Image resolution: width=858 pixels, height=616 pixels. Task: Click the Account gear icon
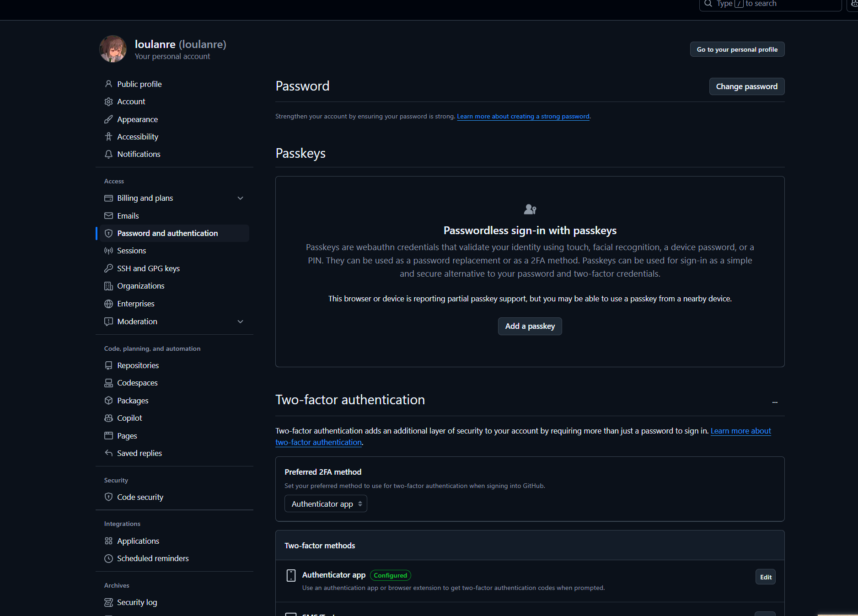click(x=108, y=102)
